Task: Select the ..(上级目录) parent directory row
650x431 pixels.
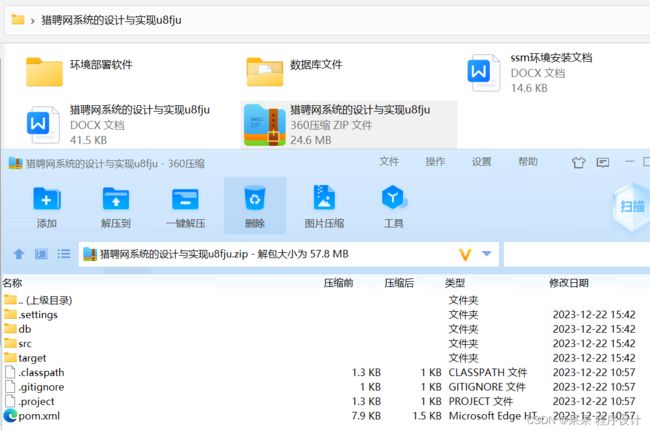Action: (x=325, y=300)
